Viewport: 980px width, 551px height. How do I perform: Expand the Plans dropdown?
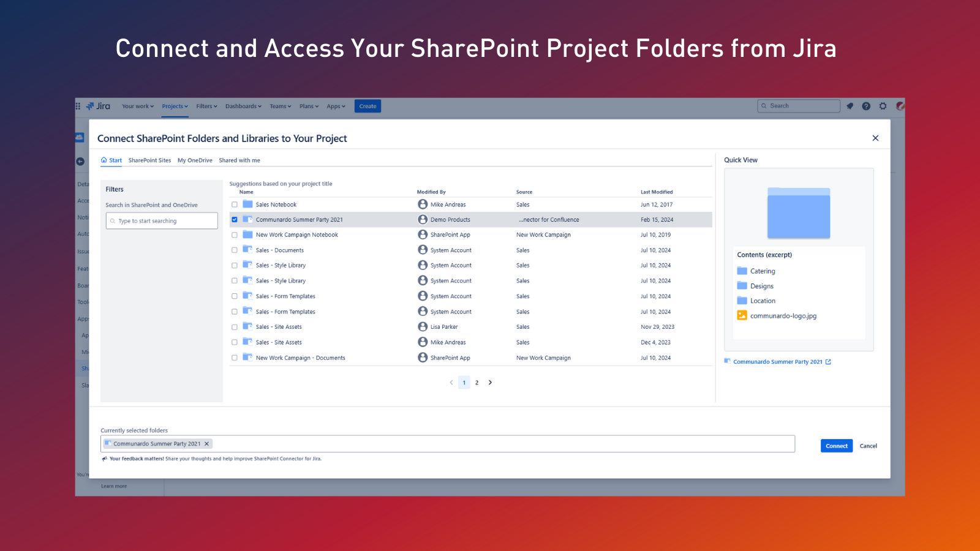click(x=309, y=106)
